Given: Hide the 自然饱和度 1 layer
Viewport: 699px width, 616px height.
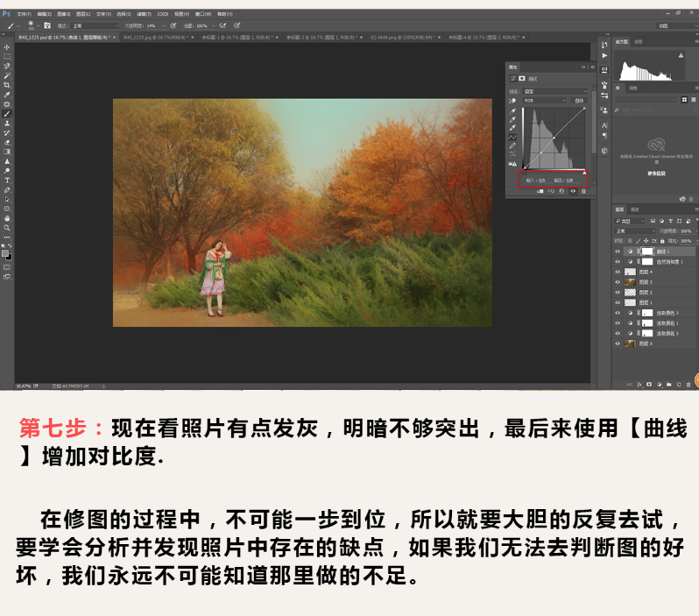Looking at the screenshot, I should click(x=618, y=262).
